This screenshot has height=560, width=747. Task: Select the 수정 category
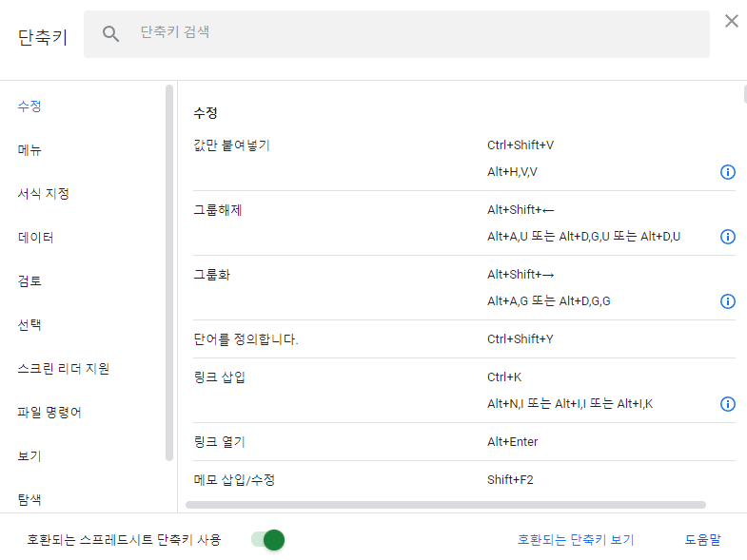(x=29, y=106)
